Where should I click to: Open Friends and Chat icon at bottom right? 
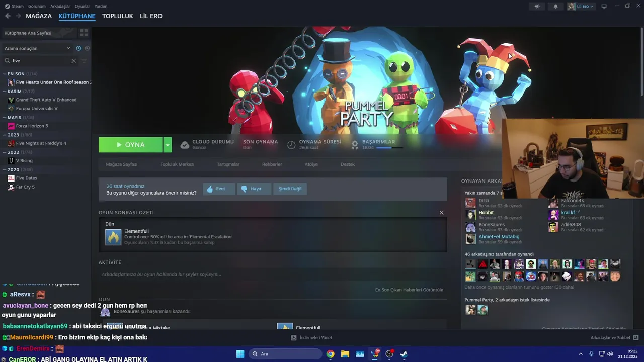click(636, 337)
